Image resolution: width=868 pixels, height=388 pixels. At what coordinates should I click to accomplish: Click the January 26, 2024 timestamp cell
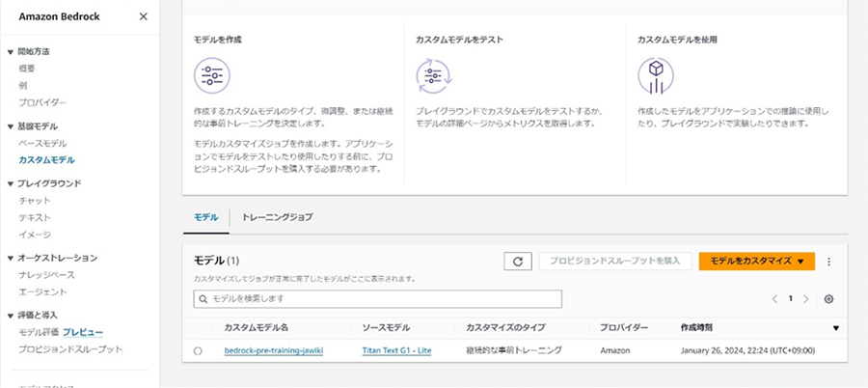tap(747, 351)
